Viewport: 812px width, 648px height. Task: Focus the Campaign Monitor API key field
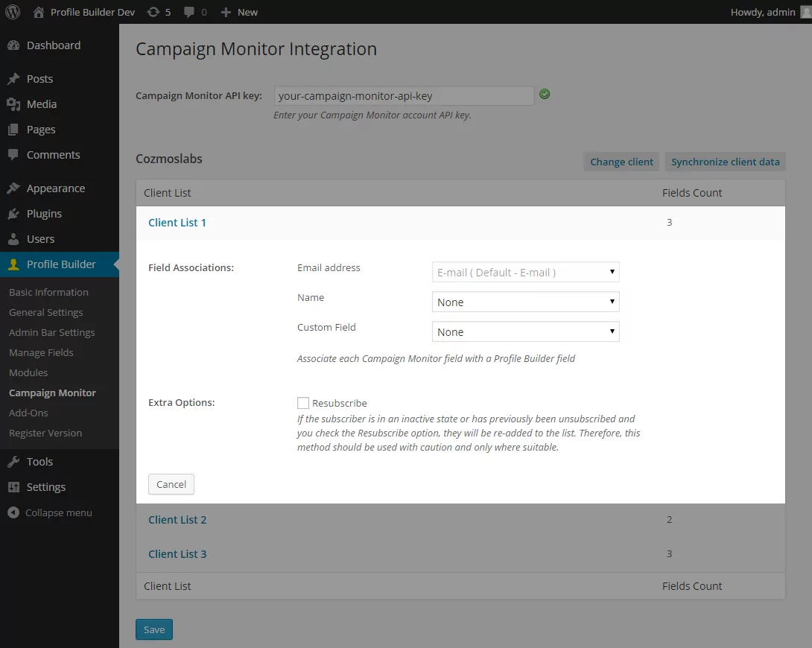click(404, 96)
